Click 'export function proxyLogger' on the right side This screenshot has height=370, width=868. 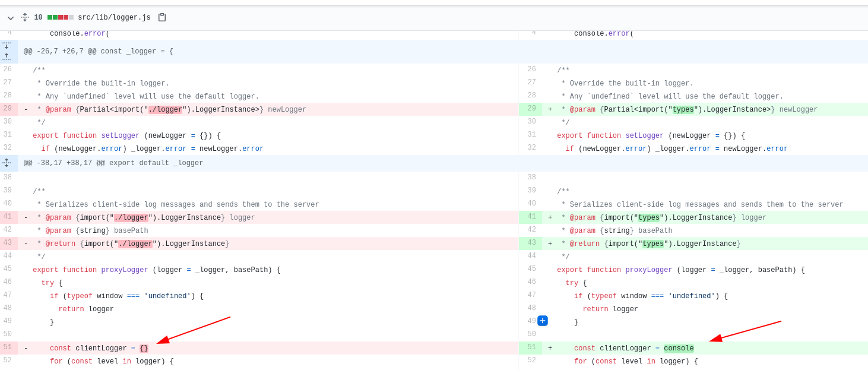614,270
